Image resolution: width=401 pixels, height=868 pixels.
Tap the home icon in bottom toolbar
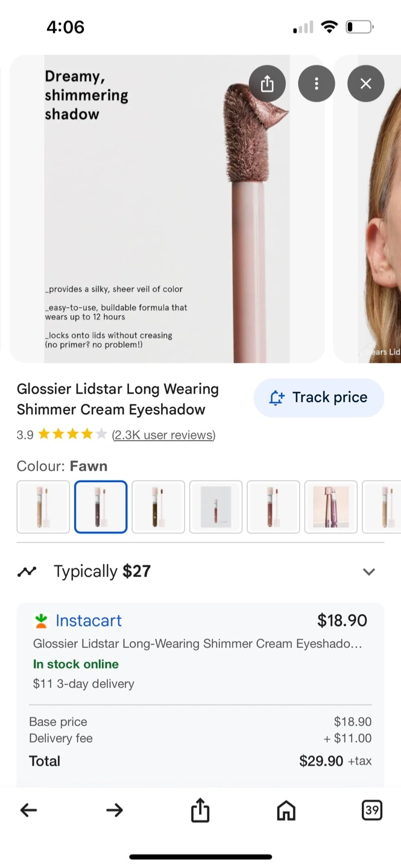286,811
